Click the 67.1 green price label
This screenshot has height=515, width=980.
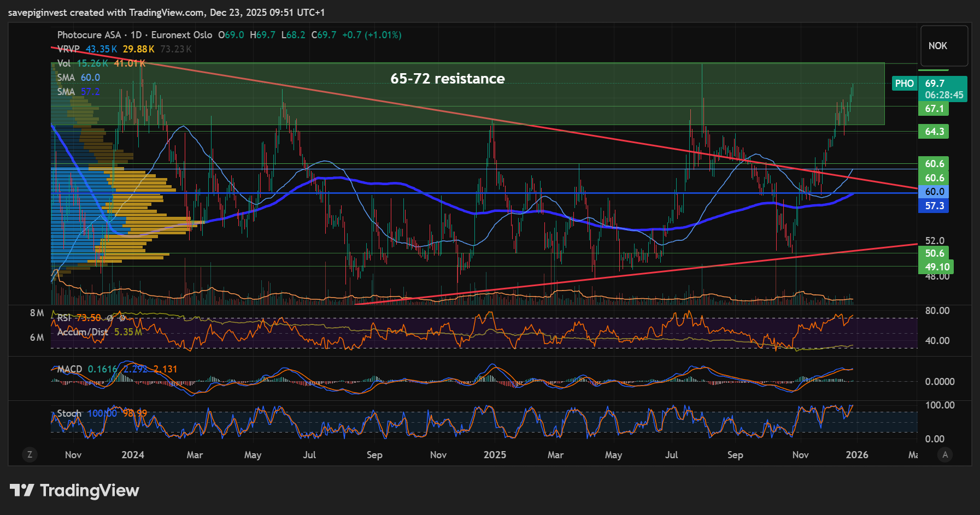934,109
